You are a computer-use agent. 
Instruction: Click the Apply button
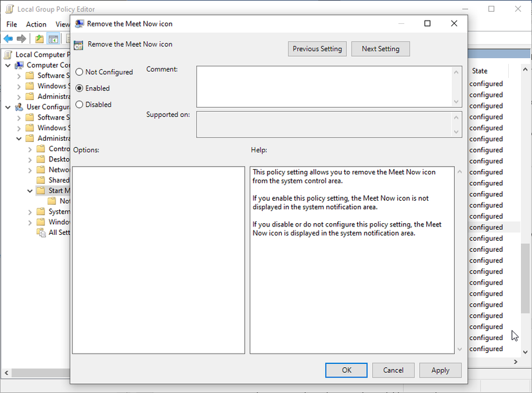(440, 370)
